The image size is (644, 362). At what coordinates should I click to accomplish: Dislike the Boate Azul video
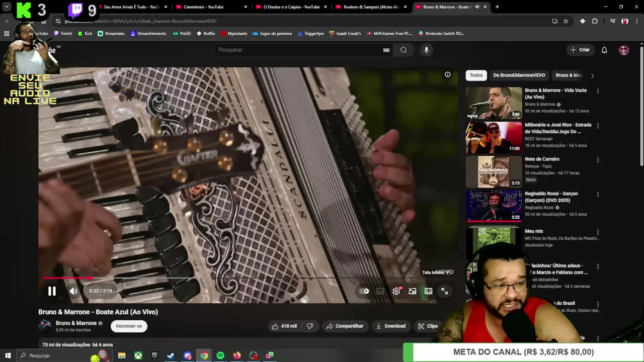(x=310, y=326)
